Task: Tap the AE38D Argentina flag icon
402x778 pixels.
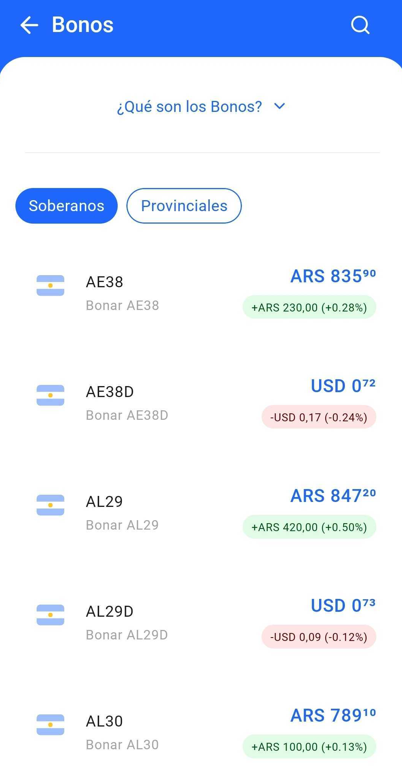Action: pos(50,395)
